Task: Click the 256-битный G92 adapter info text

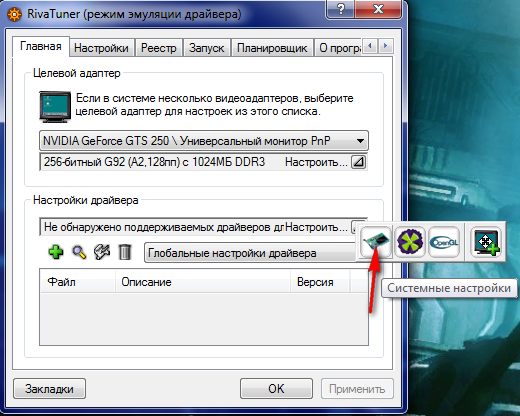Action: [x=154, y=162]
